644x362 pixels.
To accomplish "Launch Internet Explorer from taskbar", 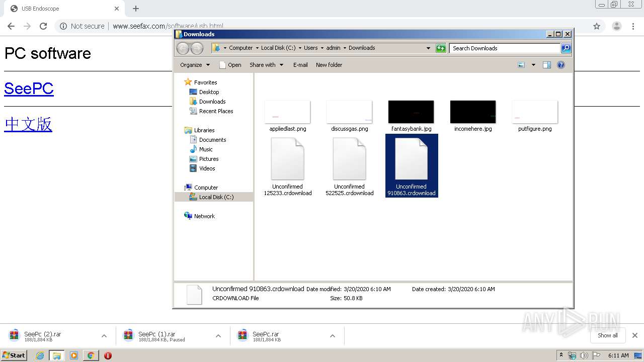I will click(x=40, y=355).
